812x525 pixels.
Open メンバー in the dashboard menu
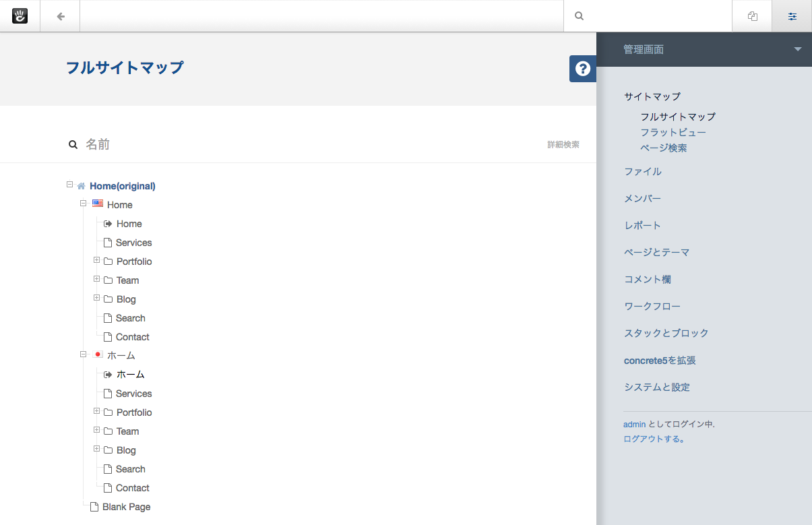643,198
